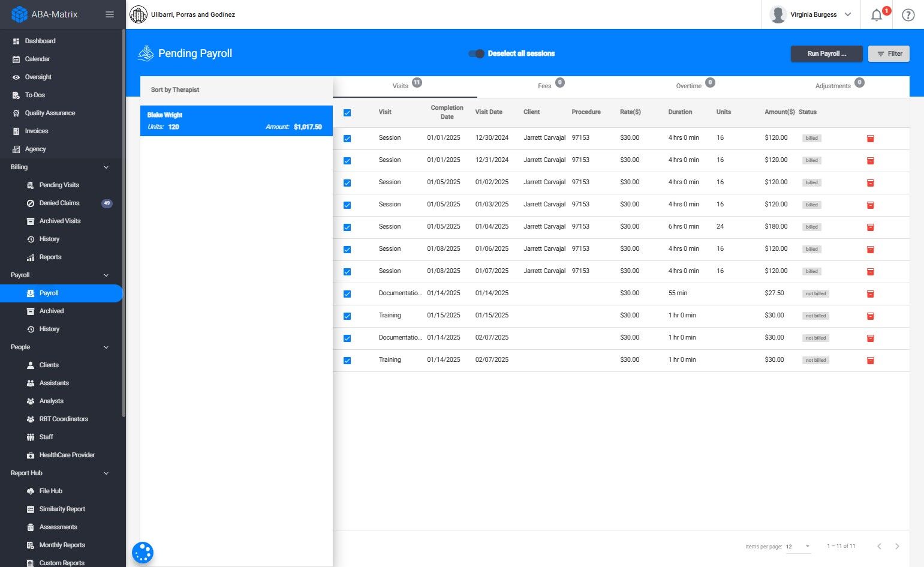Open the help question mark icon
The height and width of the screenshot is (567, 924).
click(x=908, y=15)
